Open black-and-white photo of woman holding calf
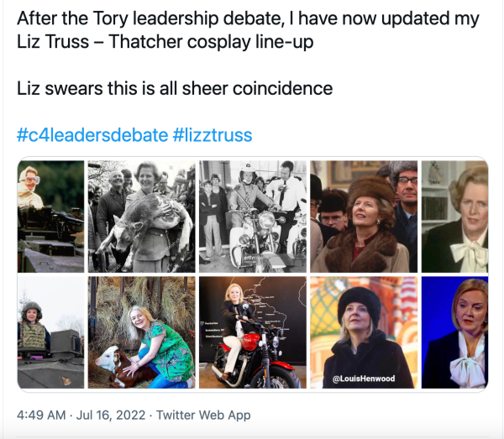The height and width of the screenshot is (439, 504). [x=141, y=216]
